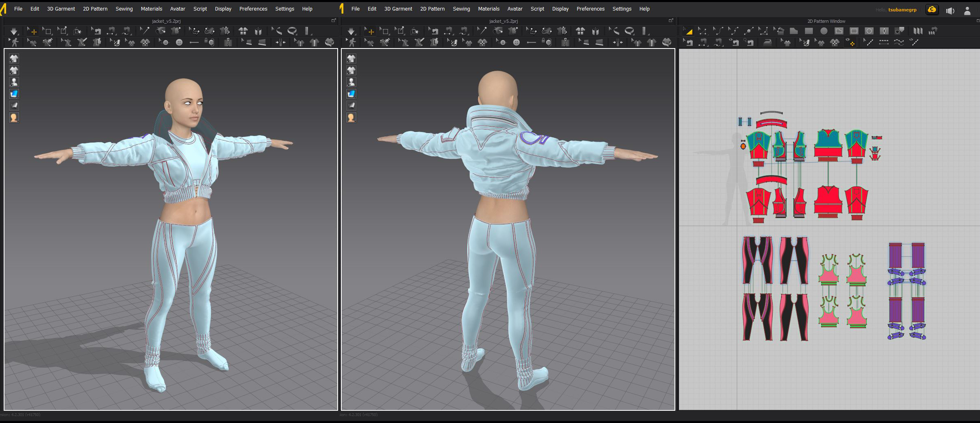The height and width of the screenshot is (423, 980).
Task: Choose the Dart tool in 2D toolbar
Action: [884, 31]
